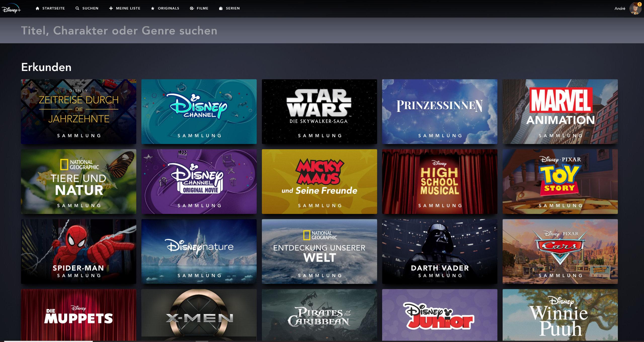Open the X-Men tile

(x=199, y=315)
